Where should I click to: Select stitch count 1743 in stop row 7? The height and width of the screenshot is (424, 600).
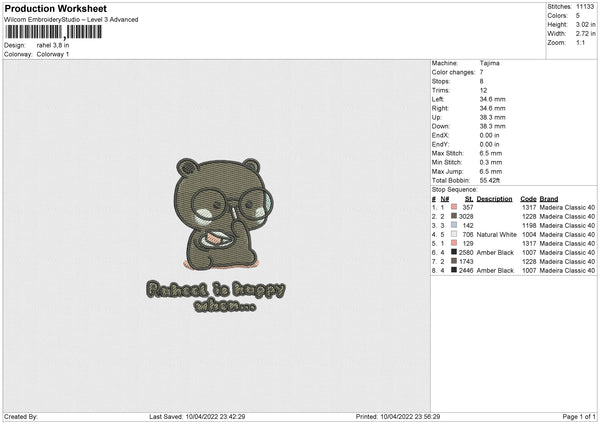click(x=466, y=261)
